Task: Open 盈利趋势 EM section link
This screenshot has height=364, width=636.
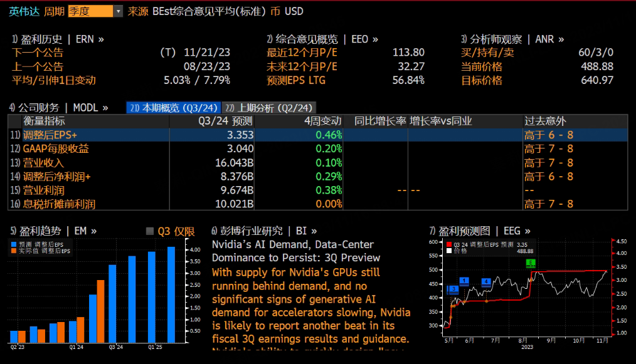Action: [x=53, y=231]
